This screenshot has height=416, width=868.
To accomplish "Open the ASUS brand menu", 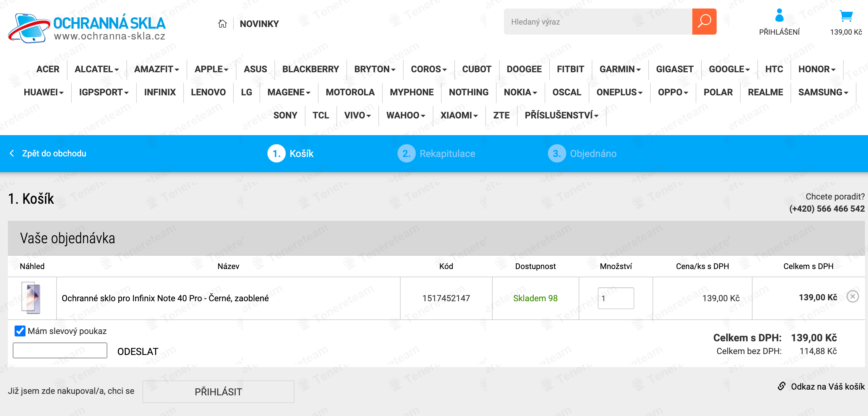I will point(255,69).
